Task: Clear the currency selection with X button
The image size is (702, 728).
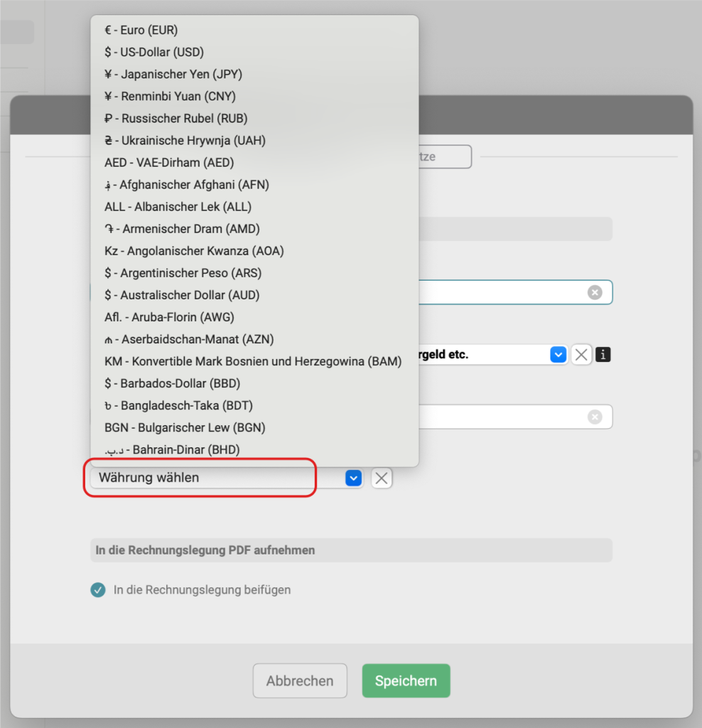Action: 382,478
